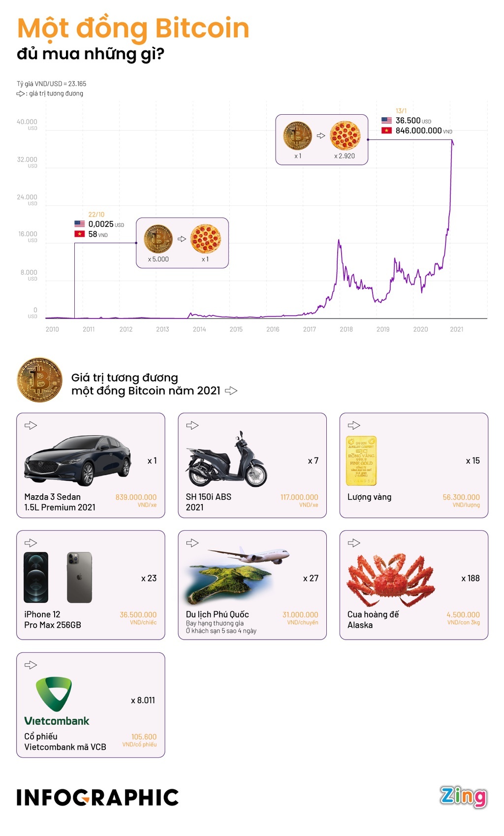Select the iPhone 12 Pro Max image
504x836 pixels.
pyautogui.click(x=58, y=578)
